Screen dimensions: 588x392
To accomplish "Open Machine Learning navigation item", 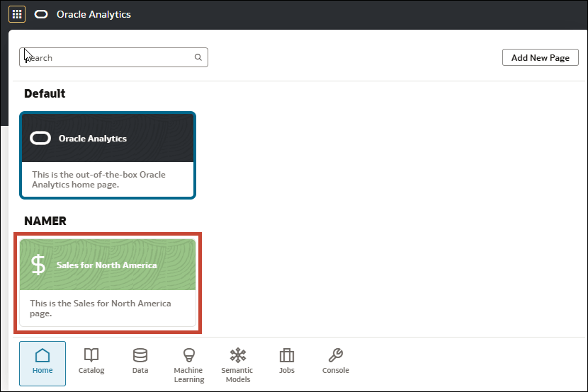I will (188, 365).
